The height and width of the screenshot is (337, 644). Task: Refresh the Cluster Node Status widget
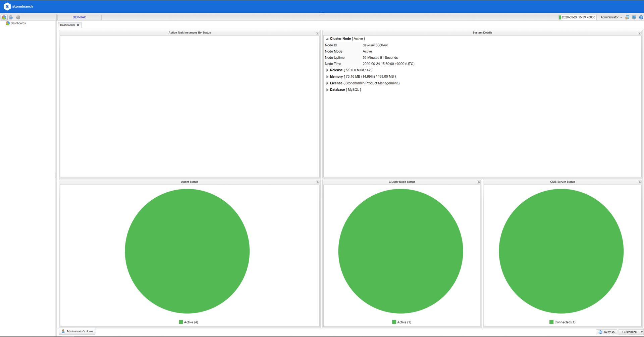click(479, 182)
